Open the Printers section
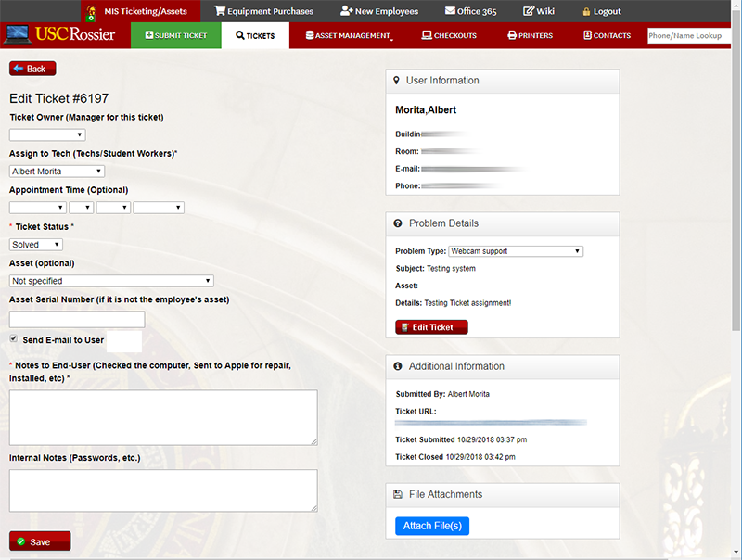 (x=530, y=35)
